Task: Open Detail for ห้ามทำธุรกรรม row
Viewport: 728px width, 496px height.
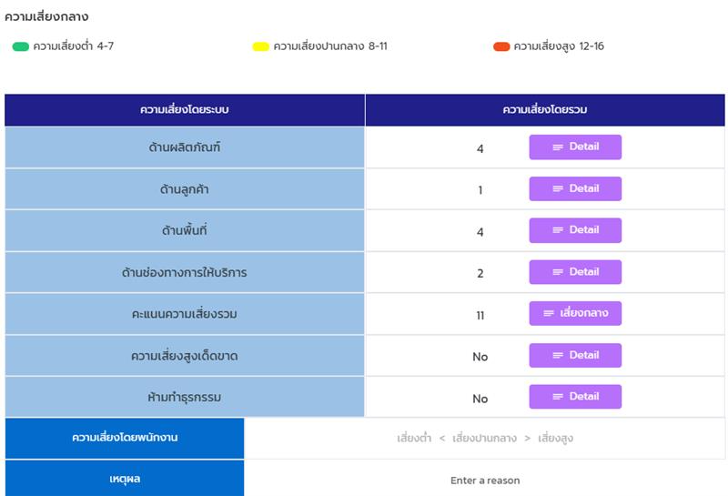Action: tap(575, 397)
